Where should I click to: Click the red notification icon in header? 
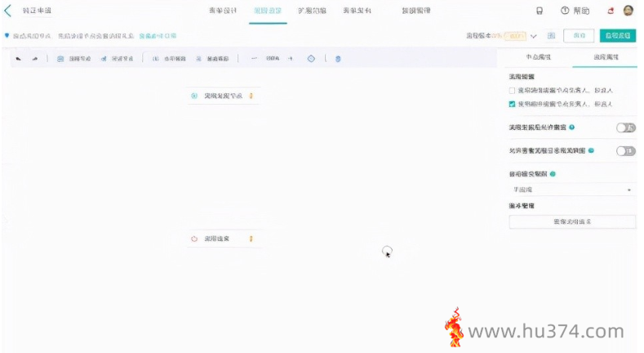tap(611, 11)
